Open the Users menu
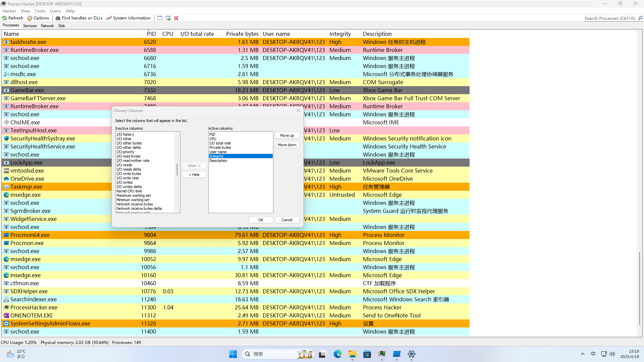The width and height of the screenshot is (644, 362). tap(55, 11)
